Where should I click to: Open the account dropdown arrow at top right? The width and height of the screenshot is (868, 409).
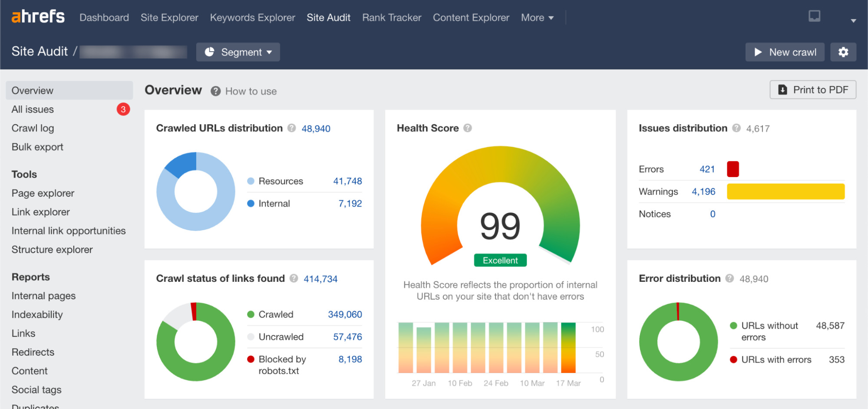coord(853,20)
